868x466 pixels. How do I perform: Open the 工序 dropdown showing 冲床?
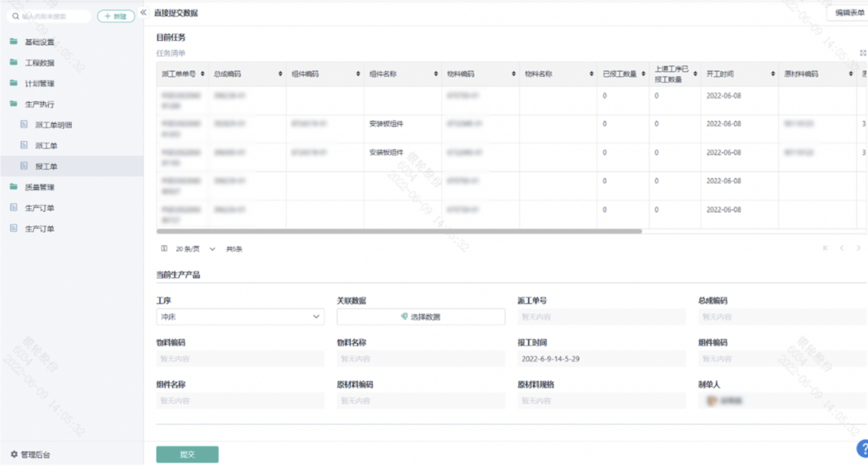tap(240, 317)
